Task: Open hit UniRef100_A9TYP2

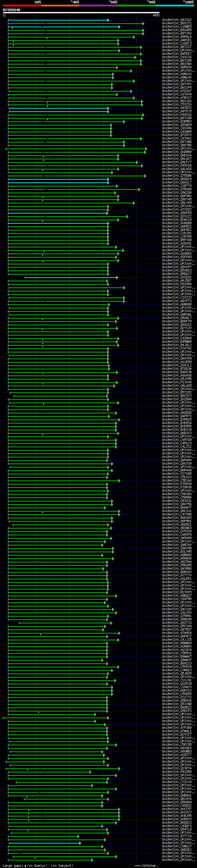Action: 177,84
